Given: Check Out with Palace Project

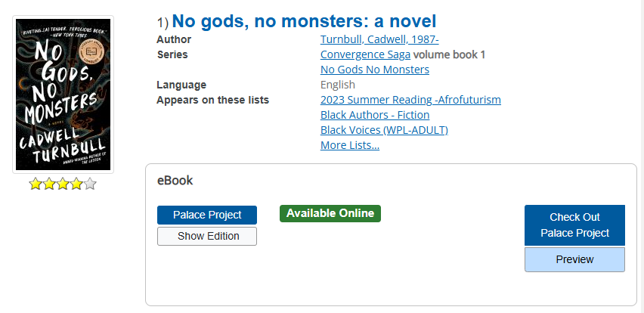Looking at the screenshot, I should tap(574, 225).
